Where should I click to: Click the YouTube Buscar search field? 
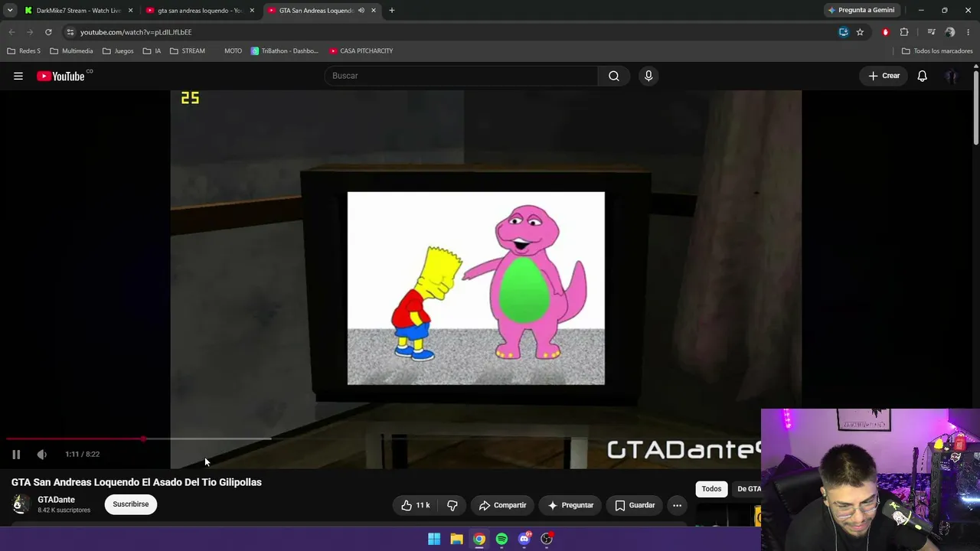tap(461, 76)
